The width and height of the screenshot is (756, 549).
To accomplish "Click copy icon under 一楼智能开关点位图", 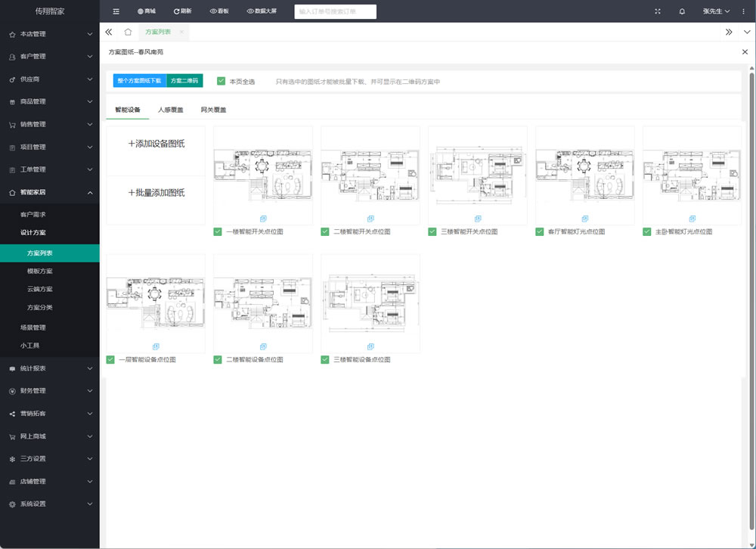I will click(263, 219).
